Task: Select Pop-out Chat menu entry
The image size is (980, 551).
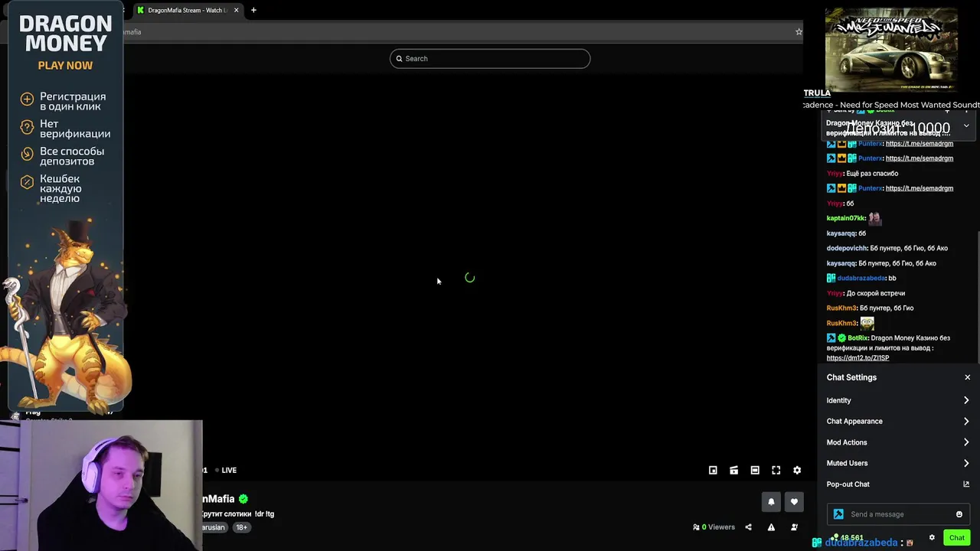Action: 898,484
